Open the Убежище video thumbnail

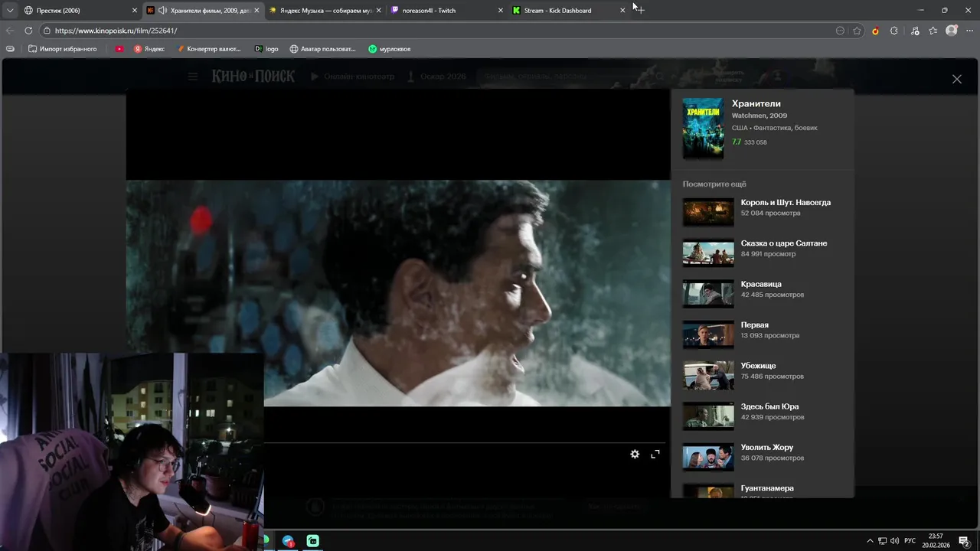(708, 375)
